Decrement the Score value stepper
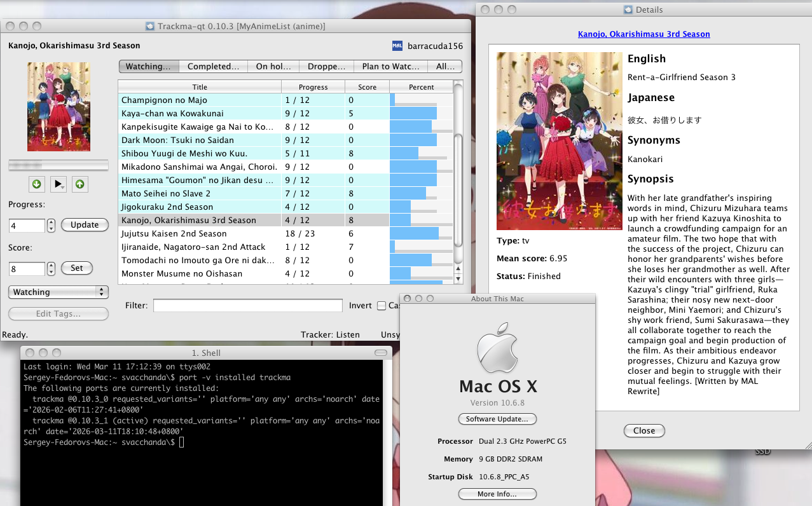The width and height of the screenshot is (812, 506). tap(52, 272)
